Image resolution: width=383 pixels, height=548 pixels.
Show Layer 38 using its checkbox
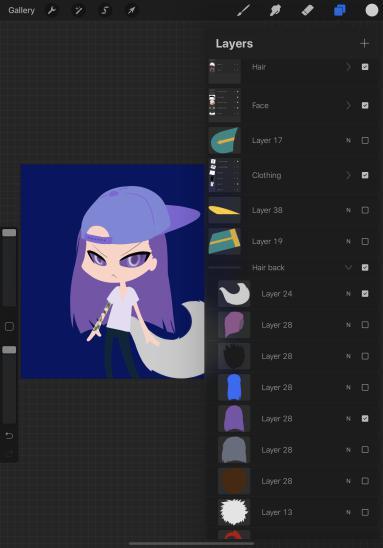point(365,210)
